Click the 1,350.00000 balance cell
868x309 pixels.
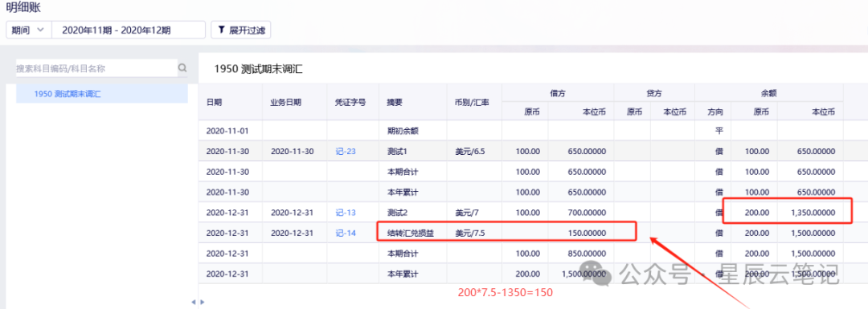pos(810,212)
